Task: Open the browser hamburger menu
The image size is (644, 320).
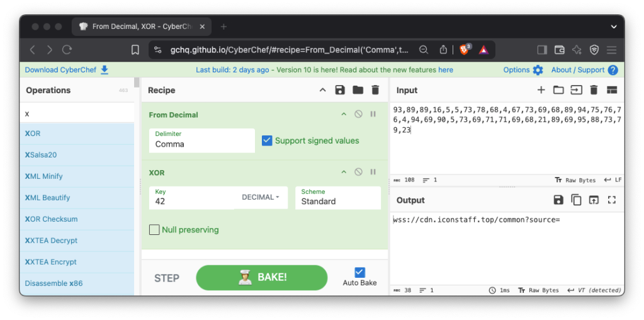Action: point(612,50)
